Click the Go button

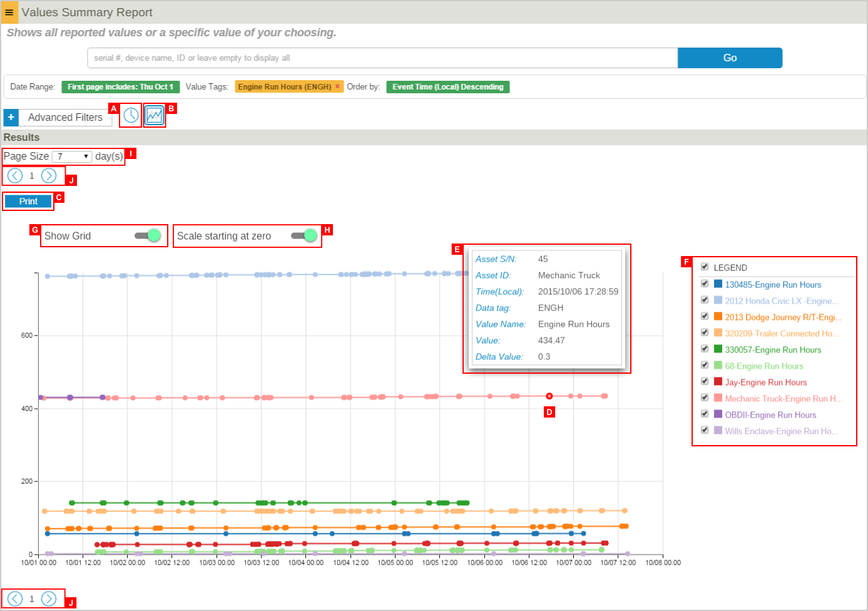730,58
